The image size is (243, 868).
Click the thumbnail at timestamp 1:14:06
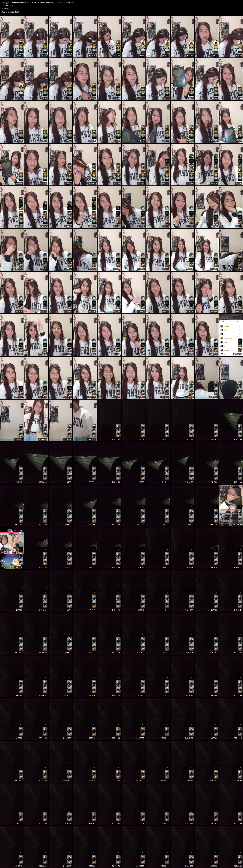[36, 421]
